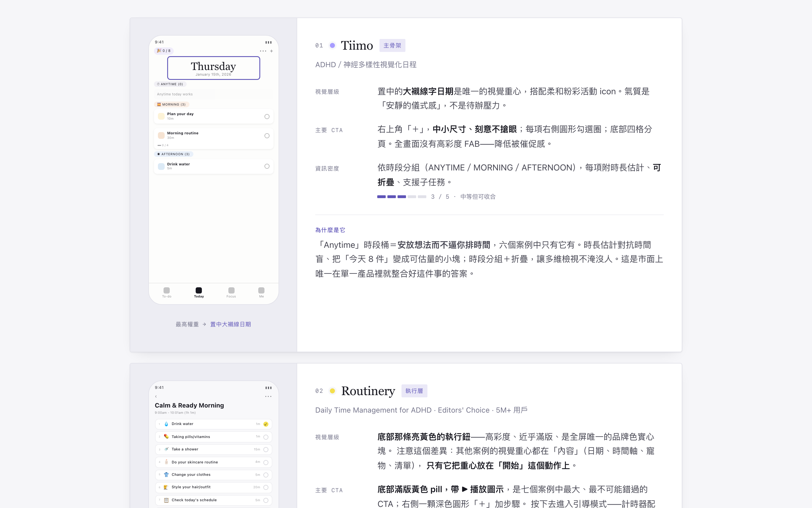Viewport: 812px width, 508px height.
Task: Click the shower icon for Take a shower
Action: point(166,449)
